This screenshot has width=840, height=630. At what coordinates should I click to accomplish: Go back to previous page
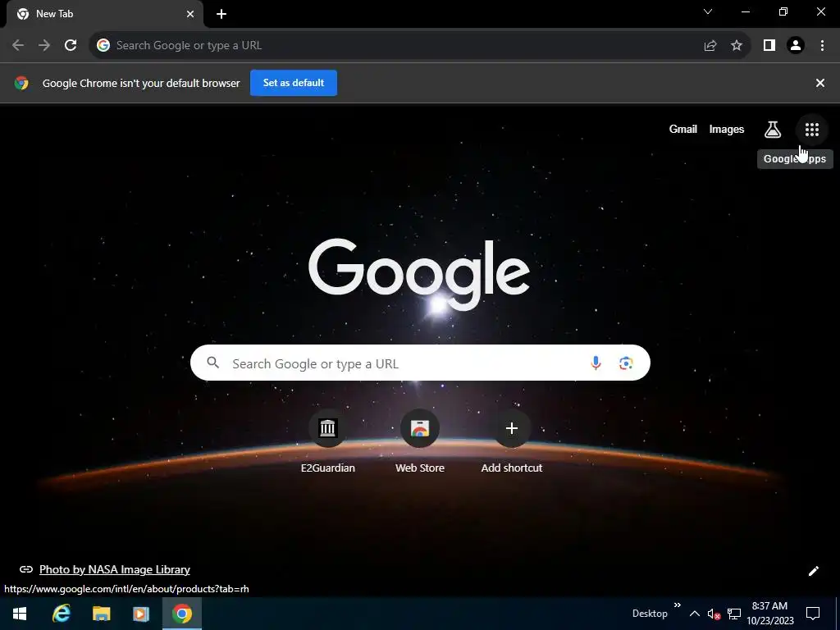(18, 45)
